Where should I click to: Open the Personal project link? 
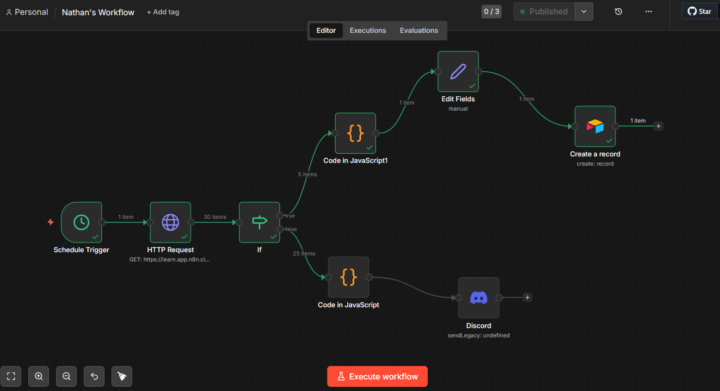coord(27,12)
